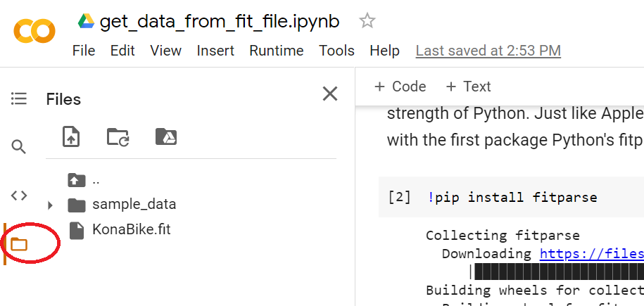Open the Runtime menu
This screenshot has width=644, height=306.
point(277,51)
